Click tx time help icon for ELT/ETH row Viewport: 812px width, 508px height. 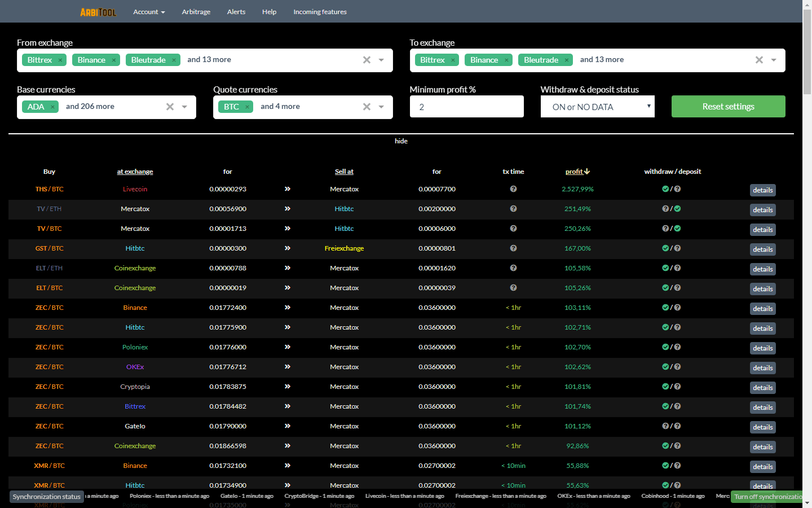point(513,268)
